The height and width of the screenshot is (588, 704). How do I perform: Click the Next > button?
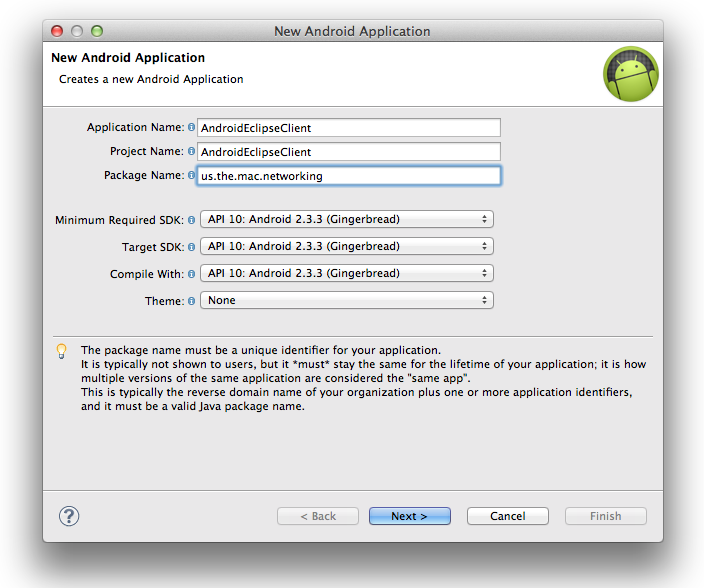coord(409,516)
